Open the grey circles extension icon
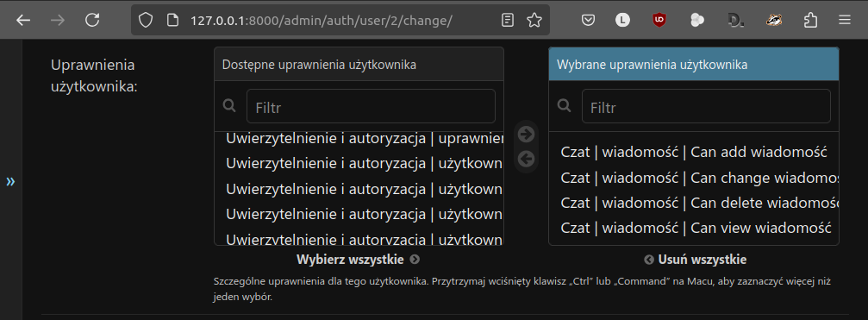 click(x=697, y=21)
